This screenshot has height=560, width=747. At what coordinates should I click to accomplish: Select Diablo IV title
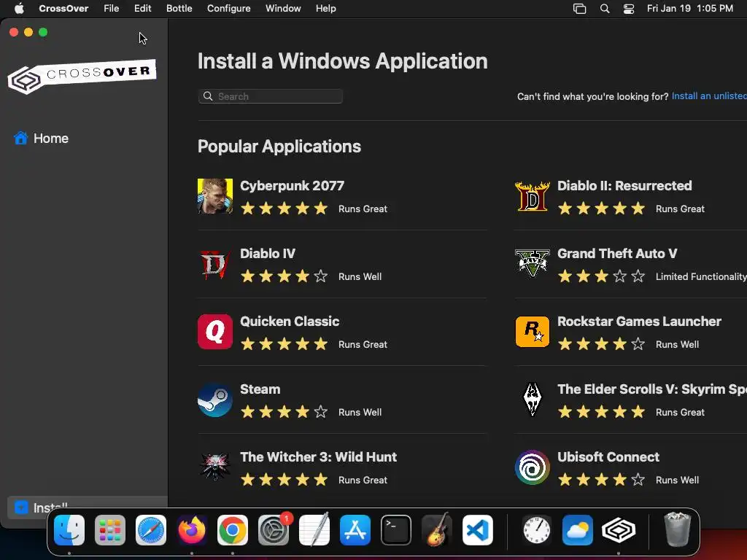point(268,253)
